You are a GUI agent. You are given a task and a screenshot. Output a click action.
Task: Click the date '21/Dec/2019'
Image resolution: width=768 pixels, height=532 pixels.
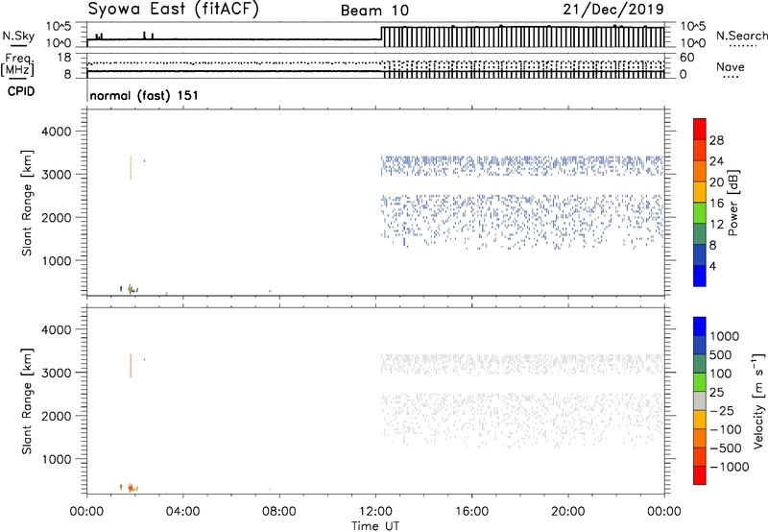613,9
